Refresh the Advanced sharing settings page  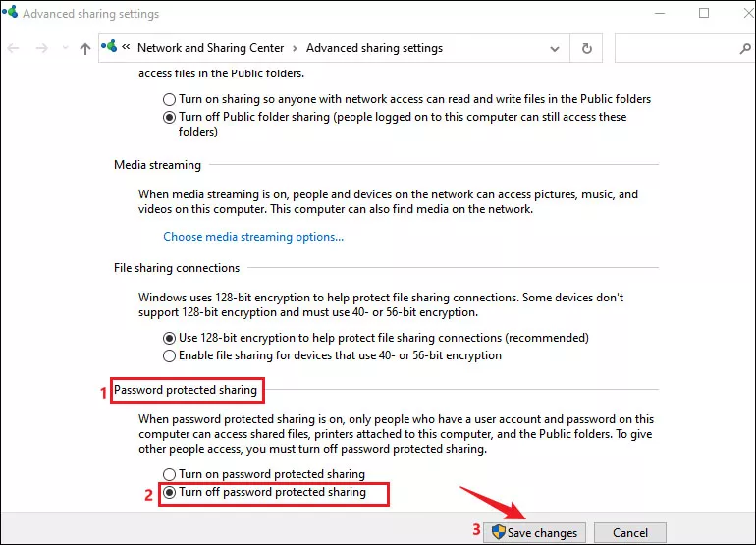[586, 48]
